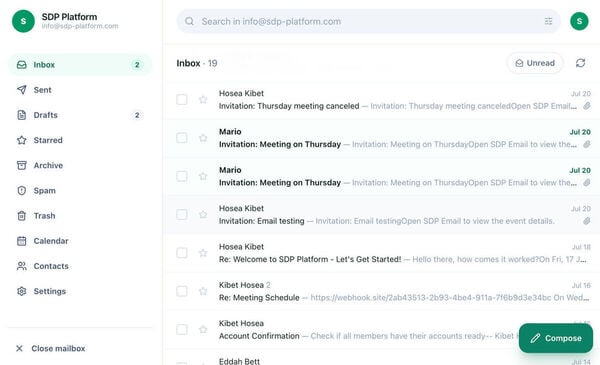
Task: Star the Thursday meeting canceled email
Action: coord(203,99)
